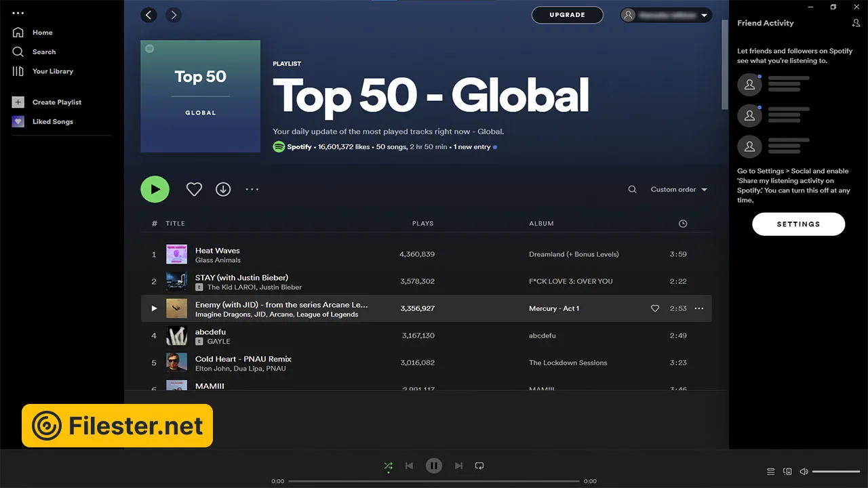868x488 pixels.
Task: Click the UPGRADE button
Action: (567, 15)
